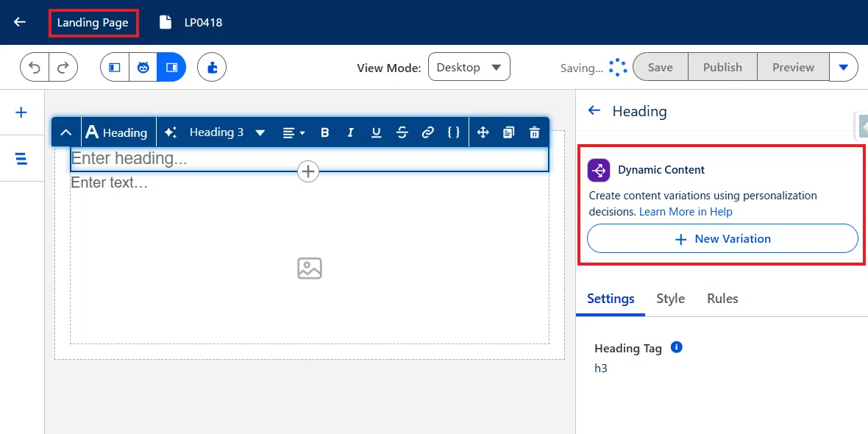Viewport: 868px width, 434px height.
Task: Delete the heading with the trash icon
Action: (x=534, y=132)
